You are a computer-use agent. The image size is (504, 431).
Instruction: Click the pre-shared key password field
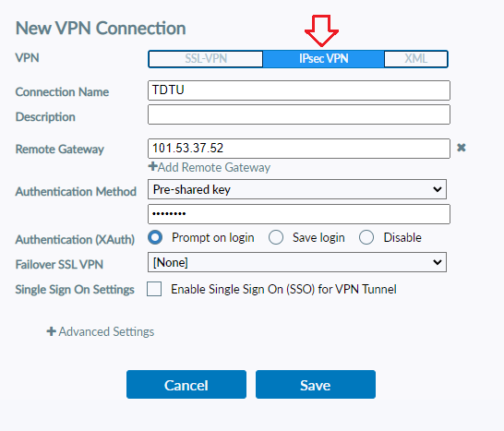[299, 214]
